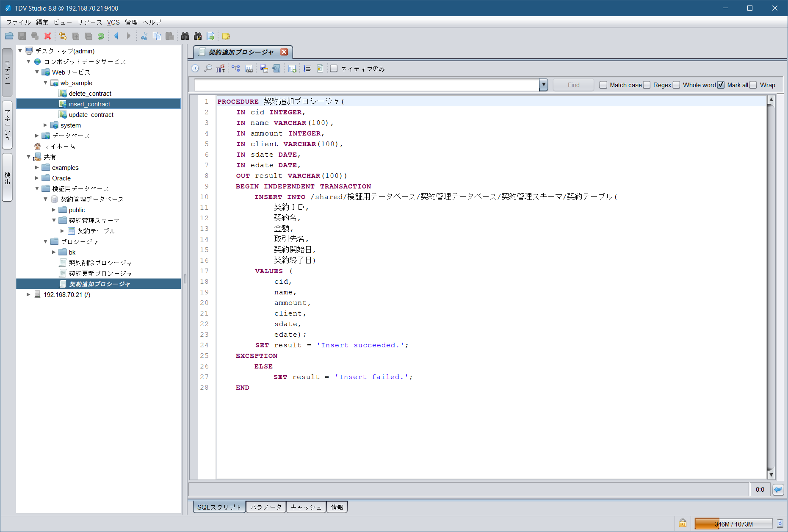The image size is (788, 532).
Task: Enable the Whole word checkbox
Action: point(677,85)
